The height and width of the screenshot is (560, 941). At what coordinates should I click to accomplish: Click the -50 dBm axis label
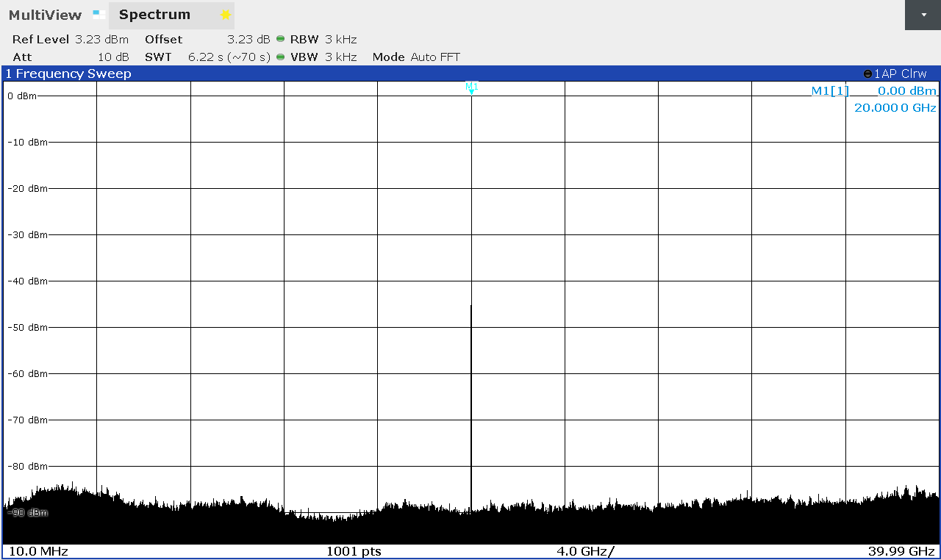27,327
